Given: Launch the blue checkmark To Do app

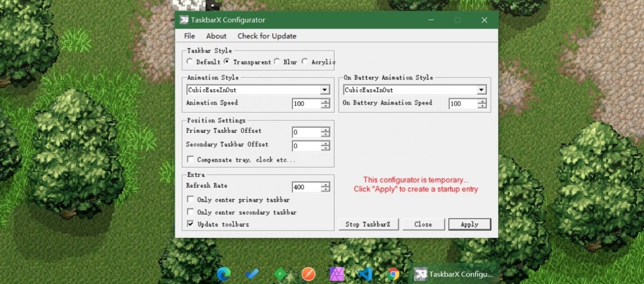Looking at the screenshot, I should pyautogui.click(x=252, y=274).
